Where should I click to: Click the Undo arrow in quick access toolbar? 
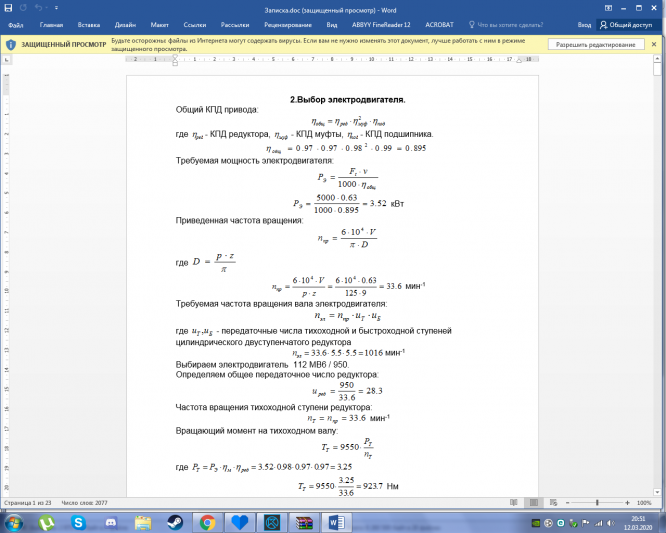(x=38, y=8)
